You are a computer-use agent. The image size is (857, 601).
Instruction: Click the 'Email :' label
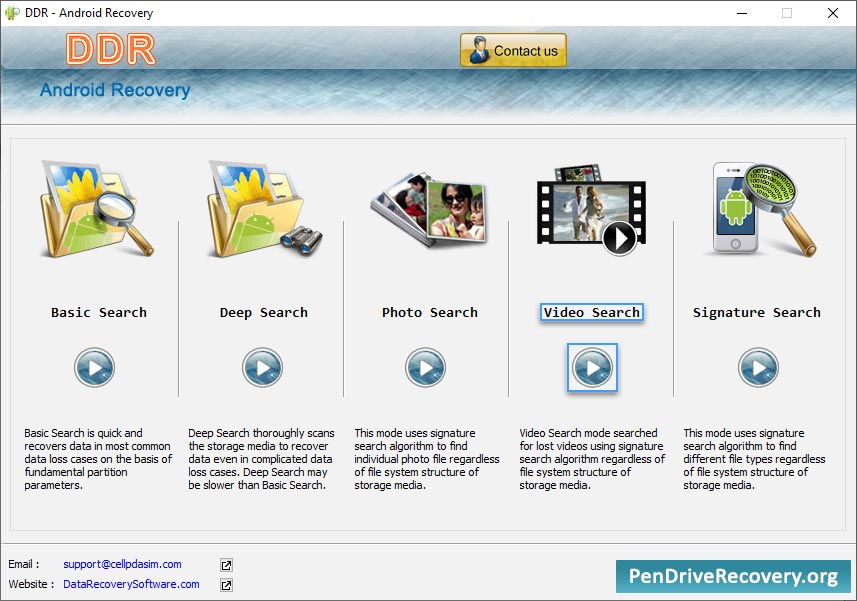click(24, 564)
